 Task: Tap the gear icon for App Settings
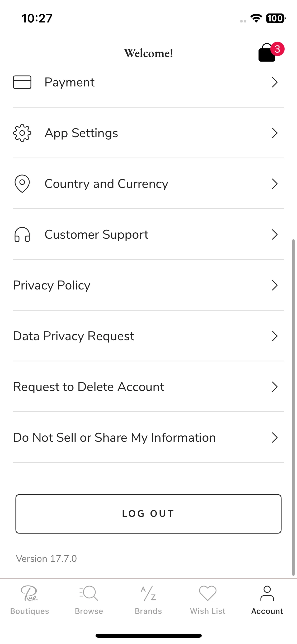tap(22, 133)
